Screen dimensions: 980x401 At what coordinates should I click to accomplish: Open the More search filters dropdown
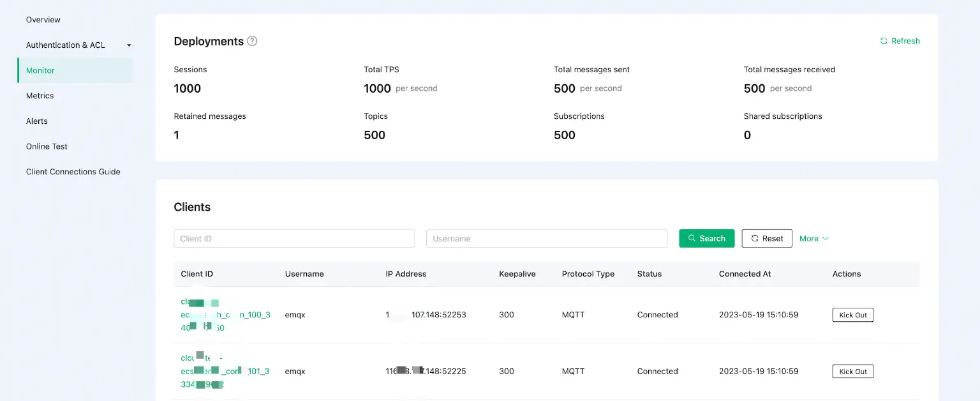click(x=814, y=238)
